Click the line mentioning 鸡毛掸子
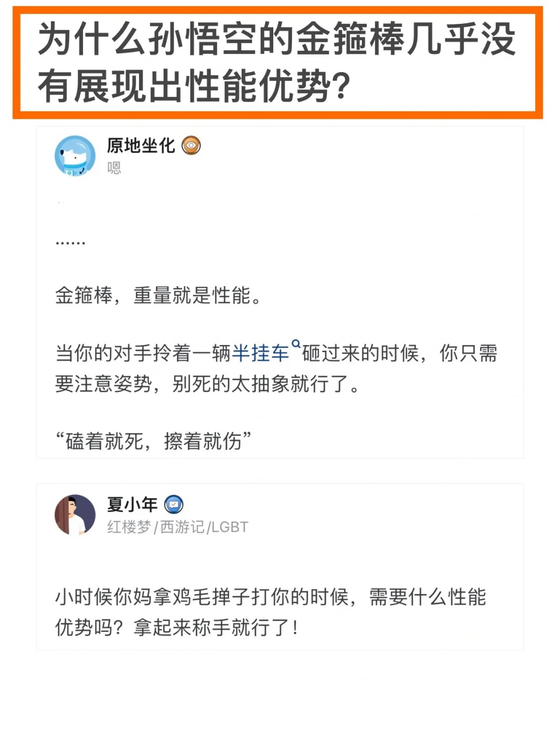 pyautogui.click(x=271, y=597)
